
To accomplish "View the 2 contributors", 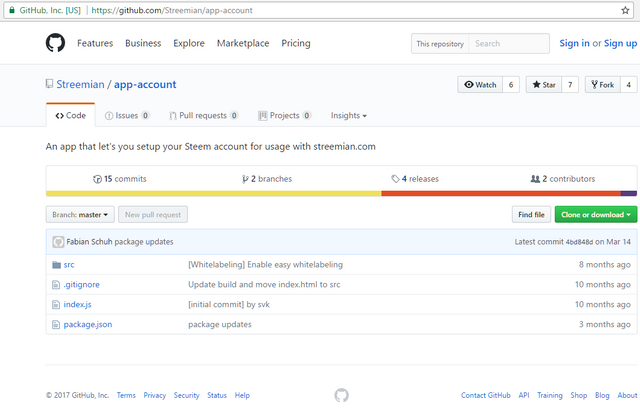I will pos(563,179).
